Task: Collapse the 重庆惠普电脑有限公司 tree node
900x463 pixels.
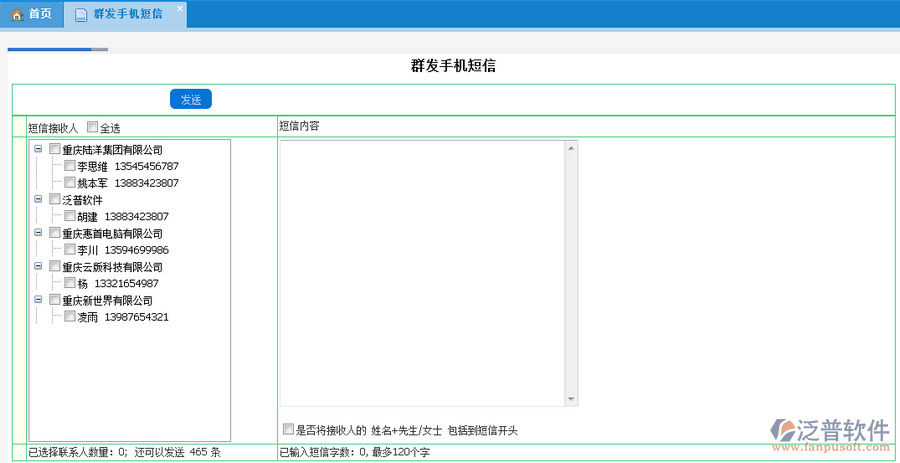Action: point(38,233)
